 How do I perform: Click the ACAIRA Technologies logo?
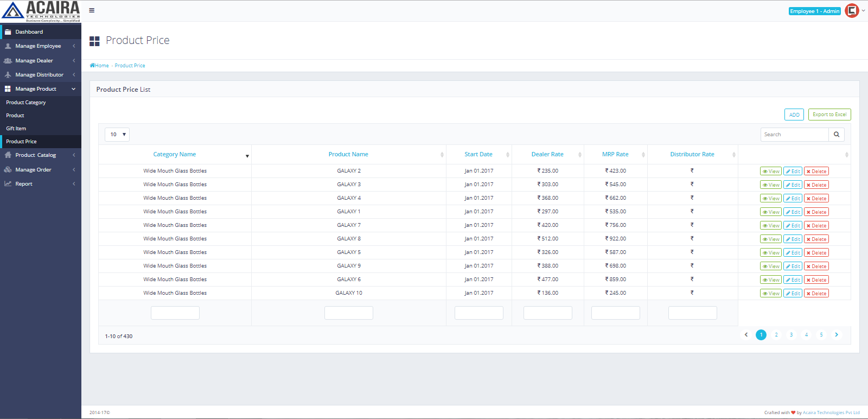(41, 11)
